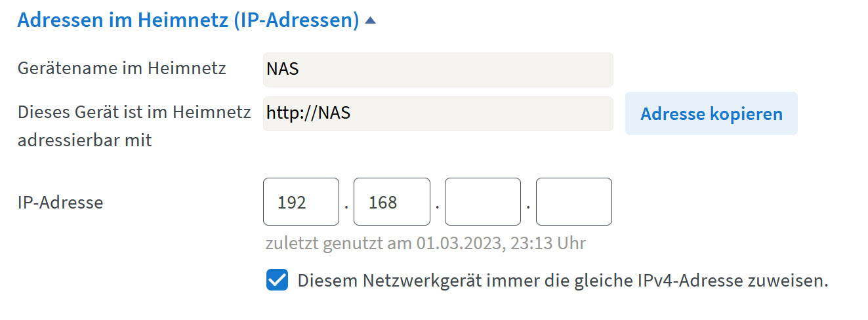
Task: Click the Dieses Gerät ist im Heimnetz label
Action: (134, 112)
